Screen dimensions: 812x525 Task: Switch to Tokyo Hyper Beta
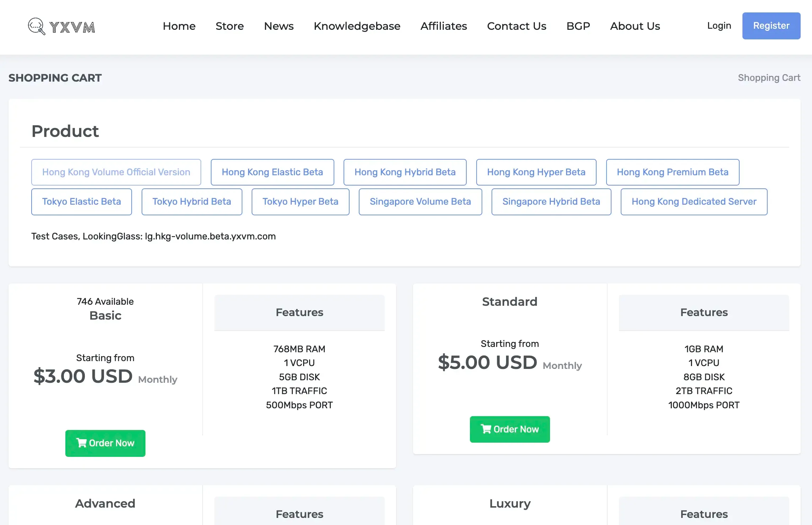[x=300, y=201]
